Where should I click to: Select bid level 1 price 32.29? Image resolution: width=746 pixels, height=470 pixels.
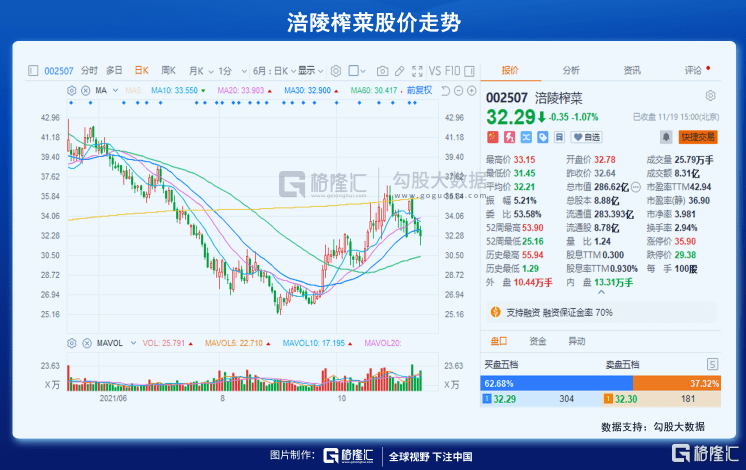(x=504, y=399)
